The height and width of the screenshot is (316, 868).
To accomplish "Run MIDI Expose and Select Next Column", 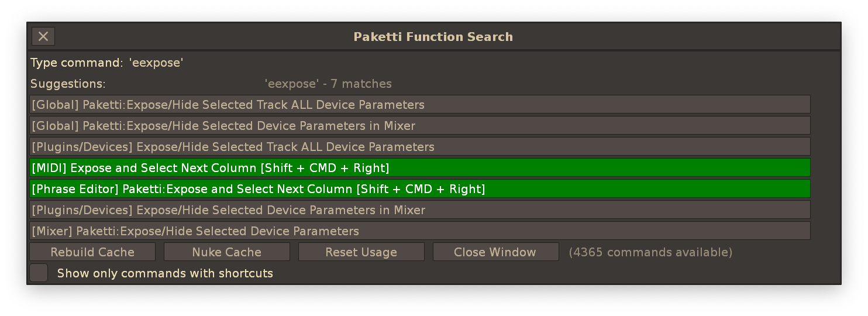I will tap(419, 168).
